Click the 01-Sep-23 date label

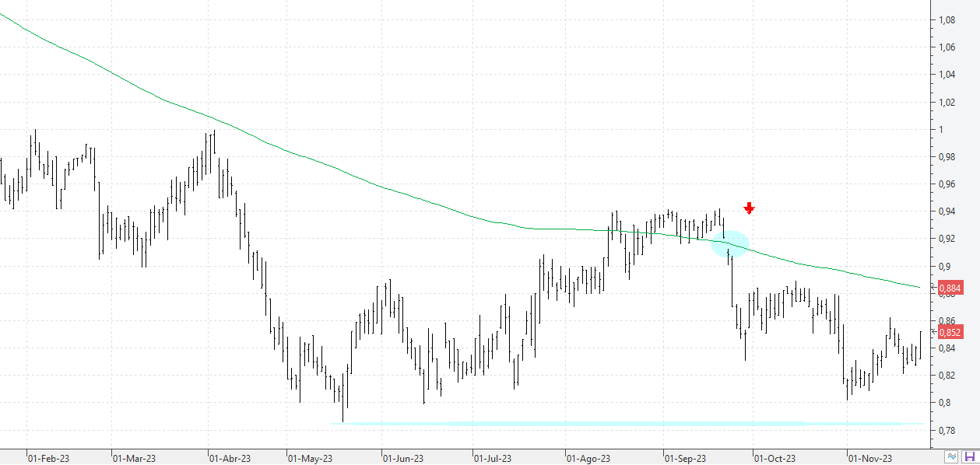coord(685,459)
